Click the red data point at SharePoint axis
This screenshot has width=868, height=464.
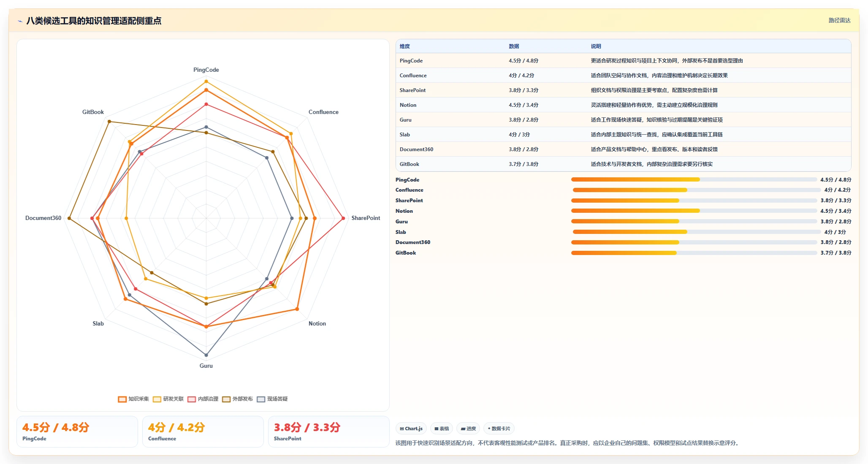tap(343, 218)
